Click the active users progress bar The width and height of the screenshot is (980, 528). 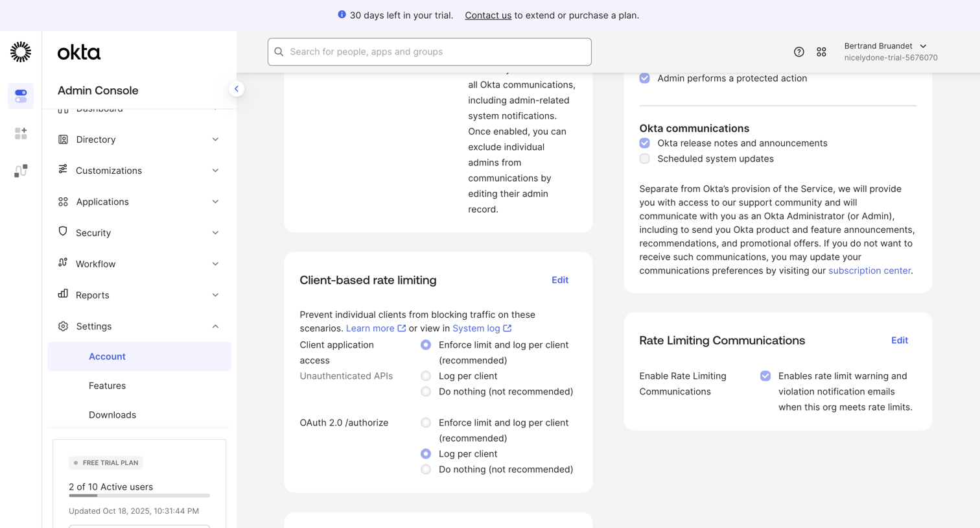click(x=139, y=496)
